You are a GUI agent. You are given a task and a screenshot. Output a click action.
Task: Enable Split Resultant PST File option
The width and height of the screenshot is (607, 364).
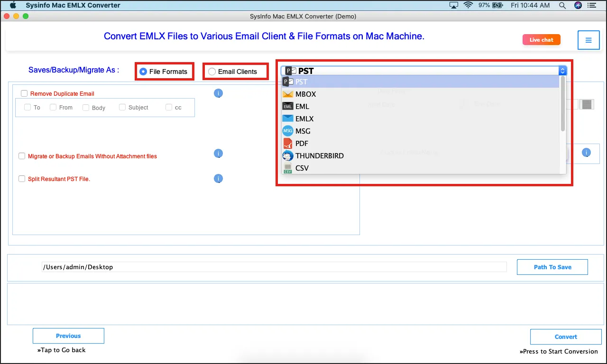[x=22, y=179]
